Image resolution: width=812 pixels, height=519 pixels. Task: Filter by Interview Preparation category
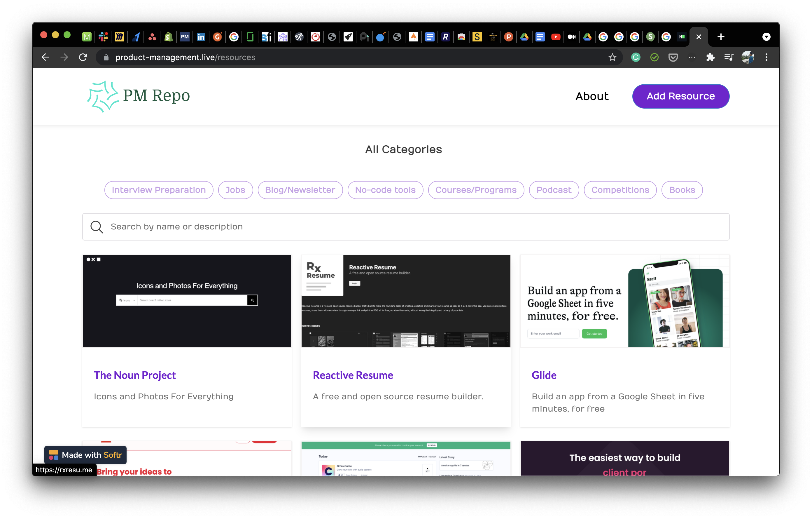(158, 190)
